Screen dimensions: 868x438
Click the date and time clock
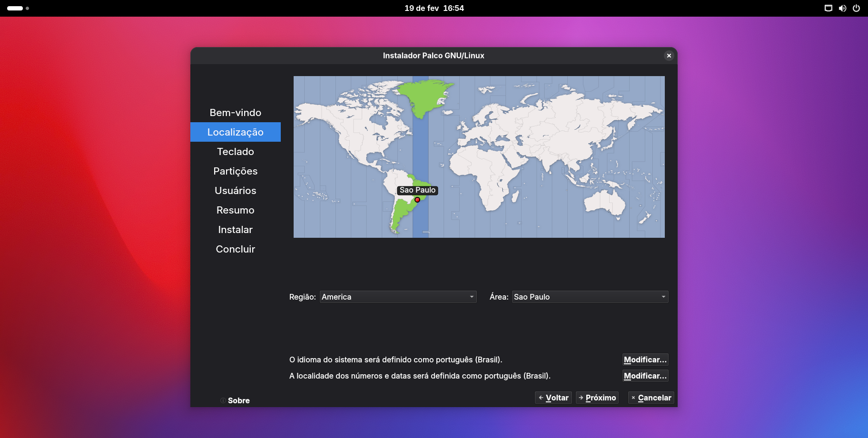(x=434, y=8)
